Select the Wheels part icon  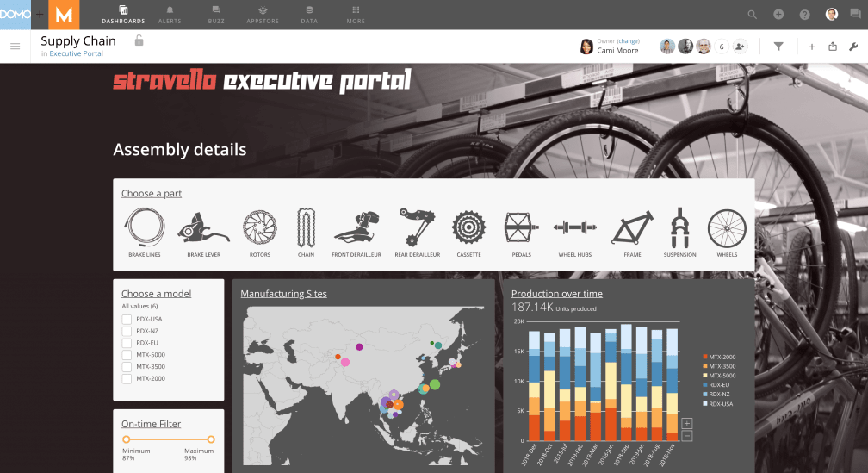tap(727, 228)
